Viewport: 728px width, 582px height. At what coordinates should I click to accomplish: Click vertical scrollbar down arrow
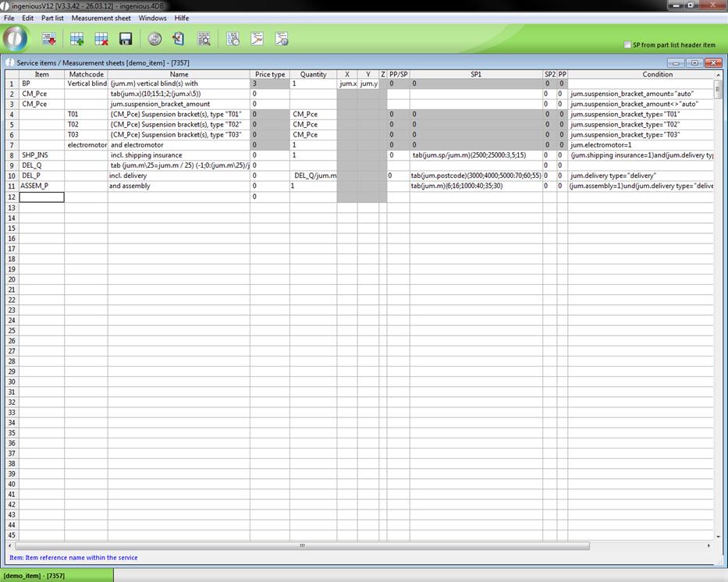pyautogui.click(x=719, y=536)
